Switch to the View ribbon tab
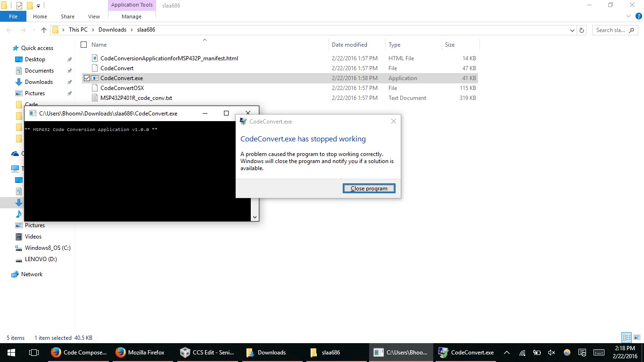Image resolution: width=644 pixels, height=362 pixels. (93, 16)
